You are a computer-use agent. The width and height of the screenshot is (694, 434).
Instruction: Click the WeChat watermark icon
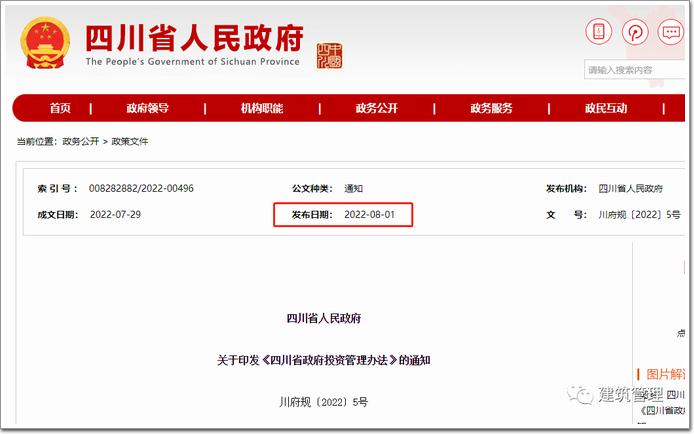pyautogui.click(x=580, y=393)
